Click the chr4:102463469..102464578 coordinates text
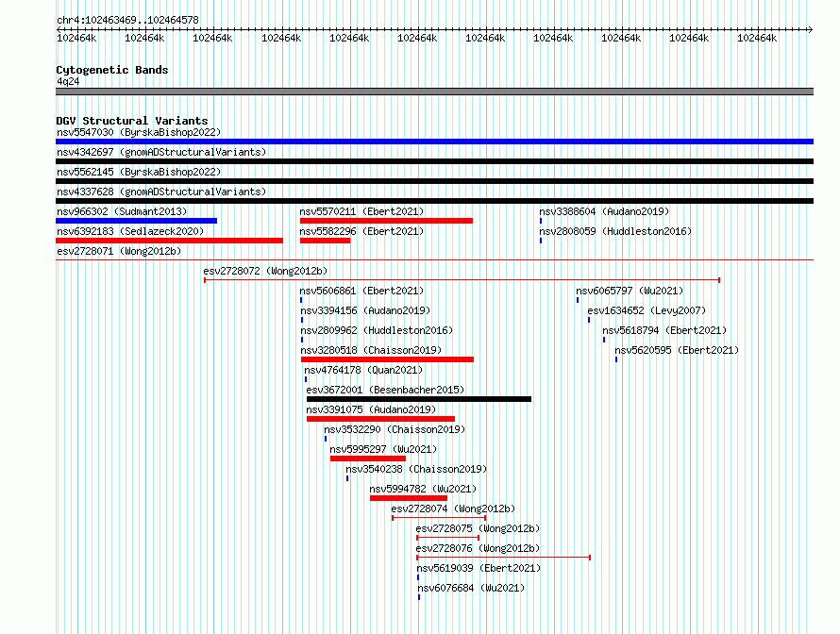Image resolution: width=840 pixels, height=634 pixels. 127,20
